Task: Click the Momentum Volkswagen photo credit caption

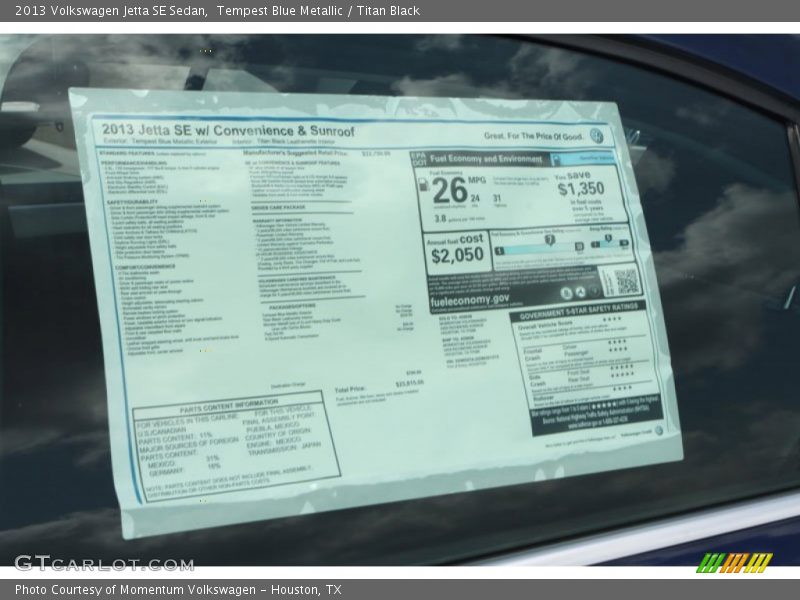Action: 178,589
